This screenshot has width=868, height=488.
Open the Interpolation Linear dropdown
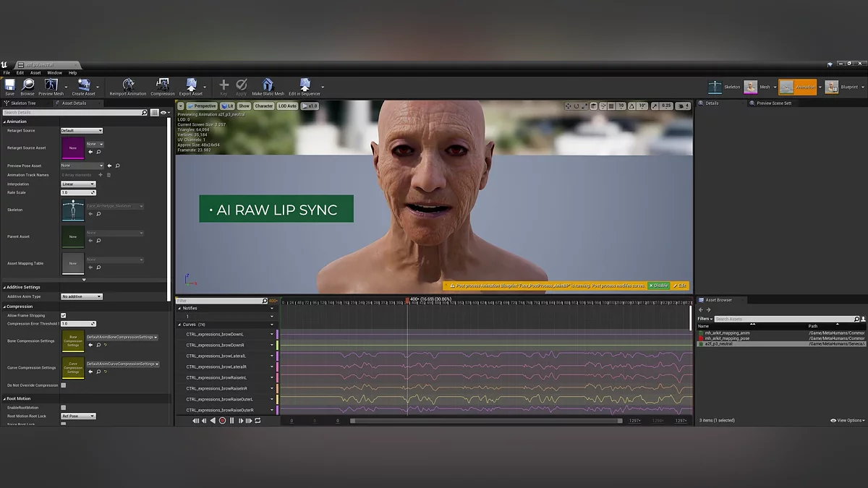(x=78, y=184)
